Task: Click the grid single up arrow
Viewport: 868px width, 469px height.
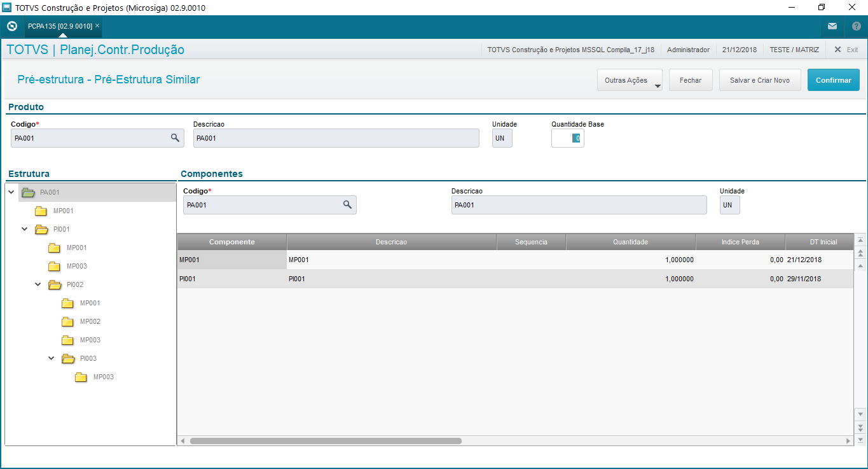Action: [861, 265]
